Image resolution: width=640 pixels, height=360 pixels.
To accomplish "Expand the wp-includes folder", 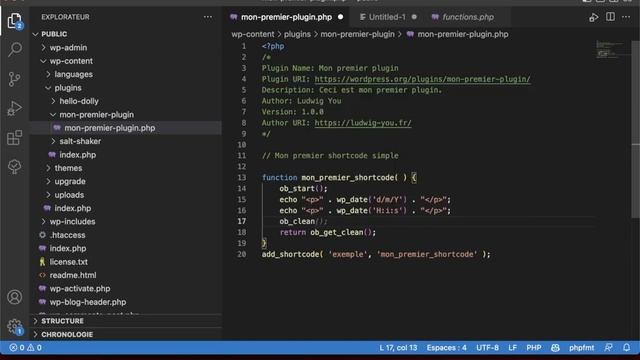I will [72, 222].
